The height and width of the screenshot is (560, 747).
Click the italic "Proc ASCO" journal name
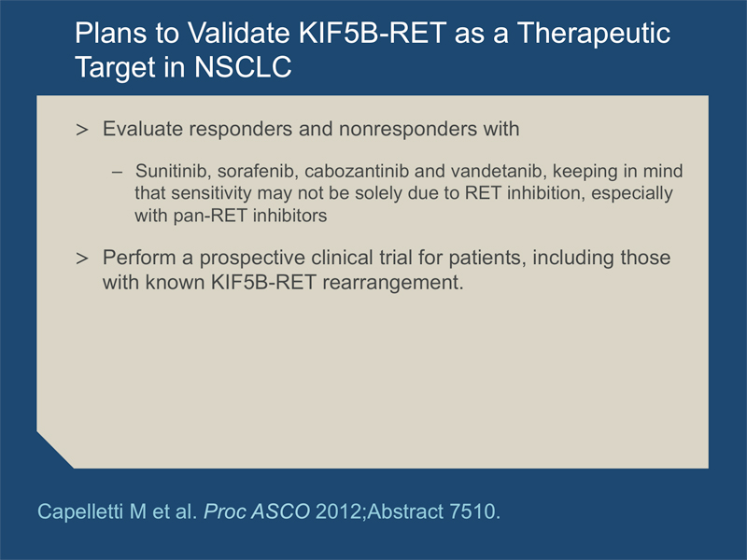(257, 511)
